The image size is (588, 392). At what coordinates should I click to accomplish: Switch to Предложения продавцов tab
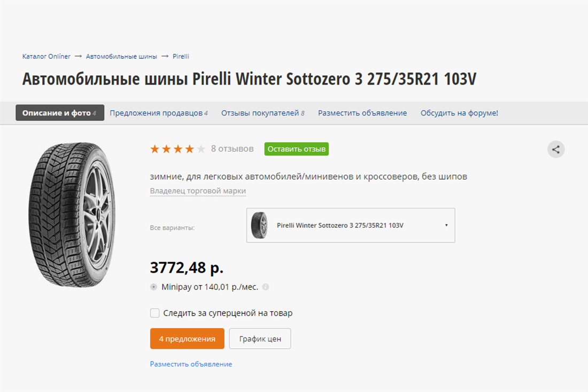(159, 113)
